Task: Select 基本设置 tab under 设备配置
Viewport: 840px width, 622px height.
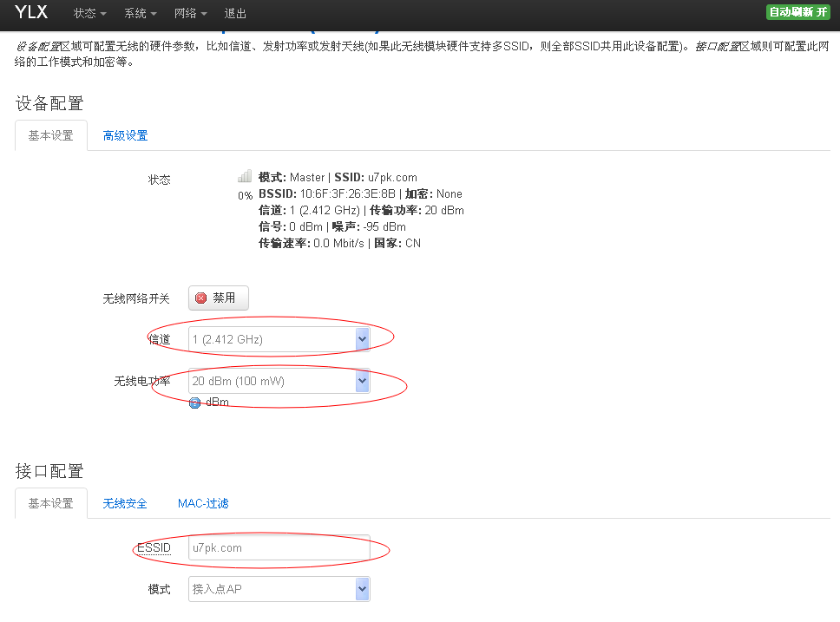Action: coord(51,135)
